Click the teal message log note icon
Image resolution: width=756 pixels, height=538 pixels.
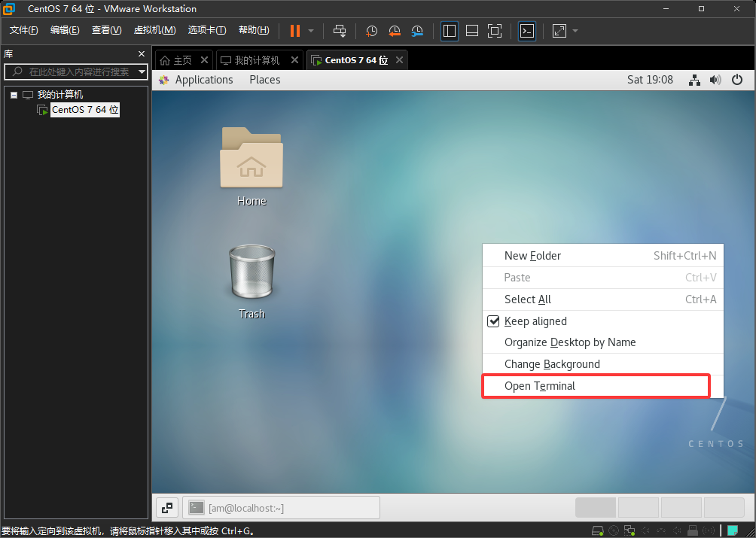click(x=733, y=530)
